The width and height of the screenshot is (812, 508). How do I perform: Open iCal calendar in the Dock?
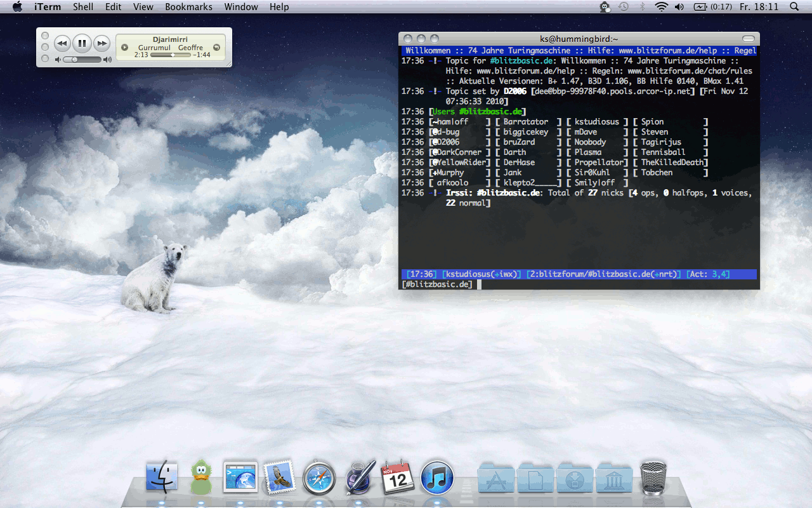[397, 478]
